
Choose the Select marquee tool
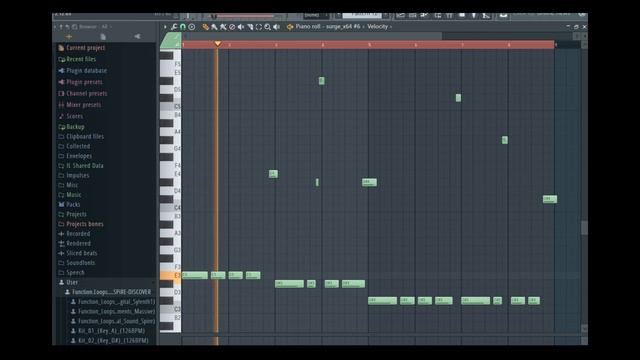[258, 27]
